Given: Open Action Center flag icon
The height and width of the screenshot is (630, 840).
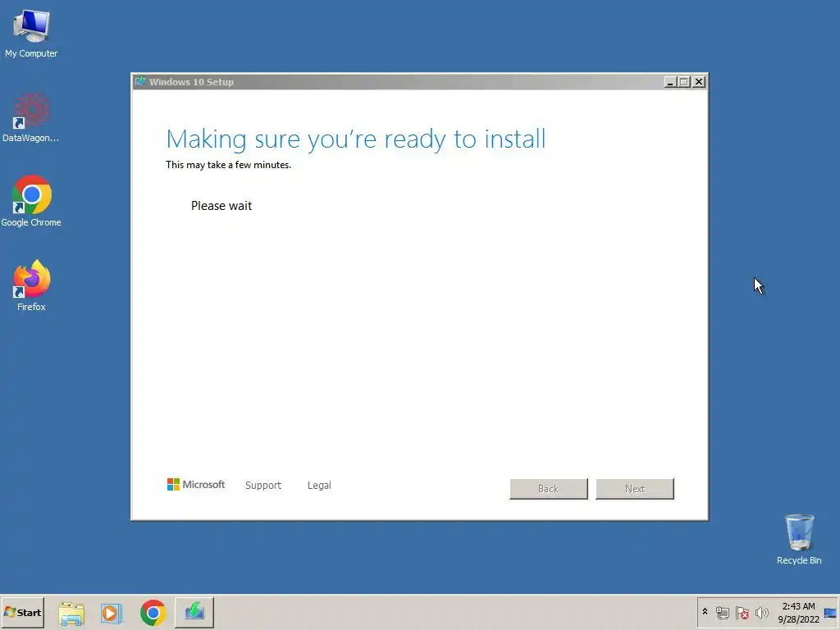Looking at the screenshot, I should pyautogui.click(x=742, y=612).
